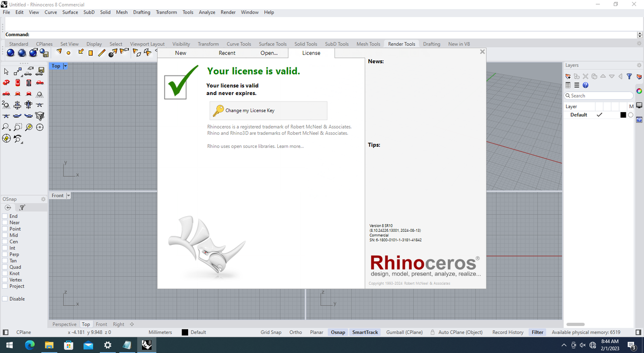The height and width of the screenshot is (353, 644).
Task: Select the zoom dynamic magnifier icon
Action: pos(7,127)
